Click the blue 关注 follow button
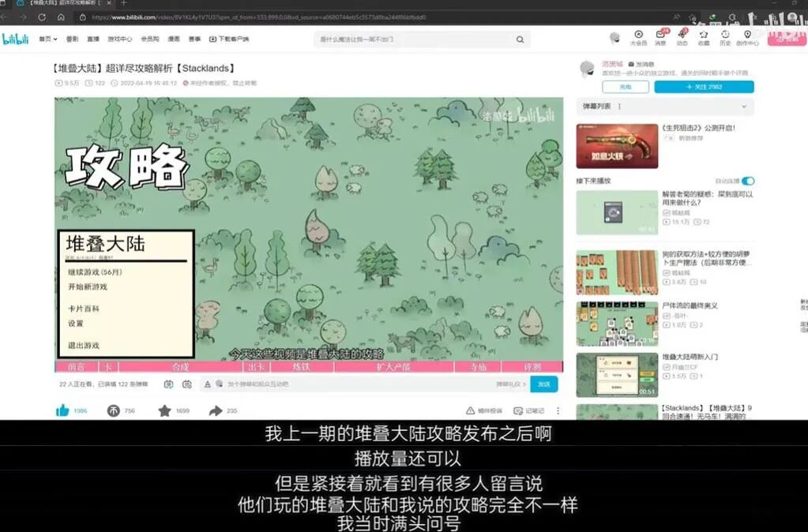 point(704,87)
